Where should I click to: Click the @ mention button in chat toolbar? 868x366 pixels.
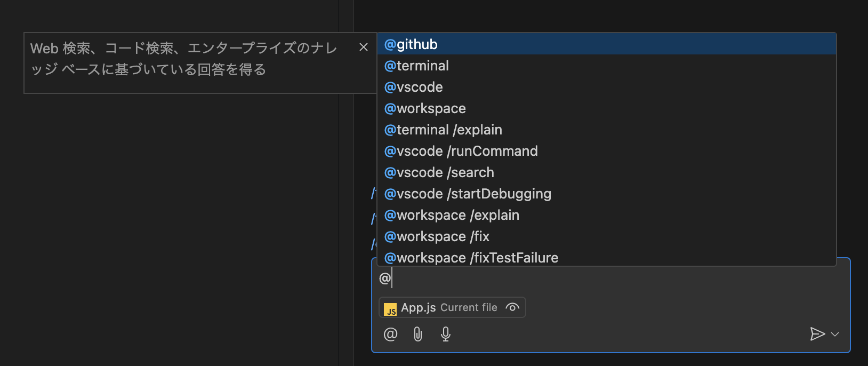[x=390, y=335]
